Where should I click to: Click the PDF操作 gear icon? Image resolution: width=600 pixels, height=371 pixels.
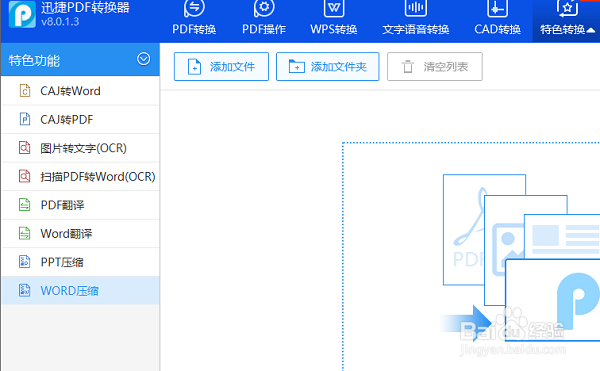(264, 8)
